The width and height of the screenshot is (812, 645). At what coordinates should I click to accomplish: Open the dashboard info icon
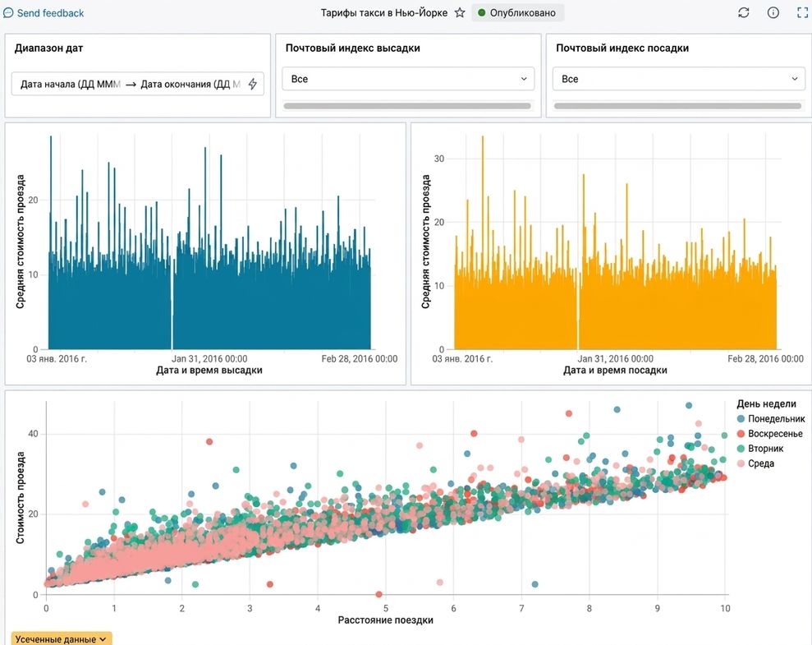point(773,13)
